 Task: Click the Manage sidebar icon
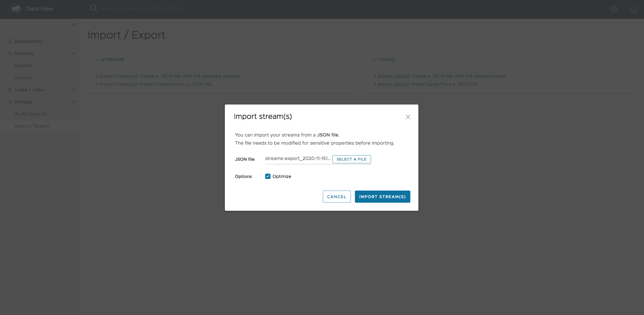10,101
